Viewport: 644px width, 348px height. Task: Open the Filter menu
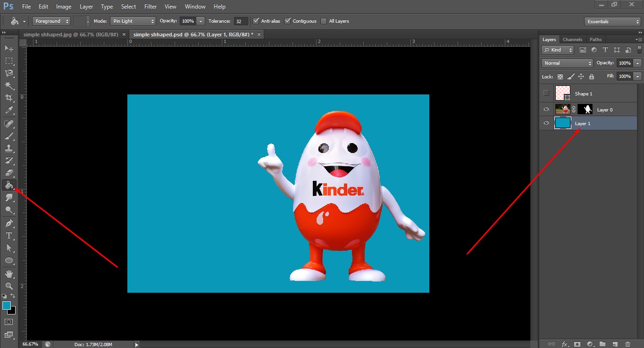point(151,7)
